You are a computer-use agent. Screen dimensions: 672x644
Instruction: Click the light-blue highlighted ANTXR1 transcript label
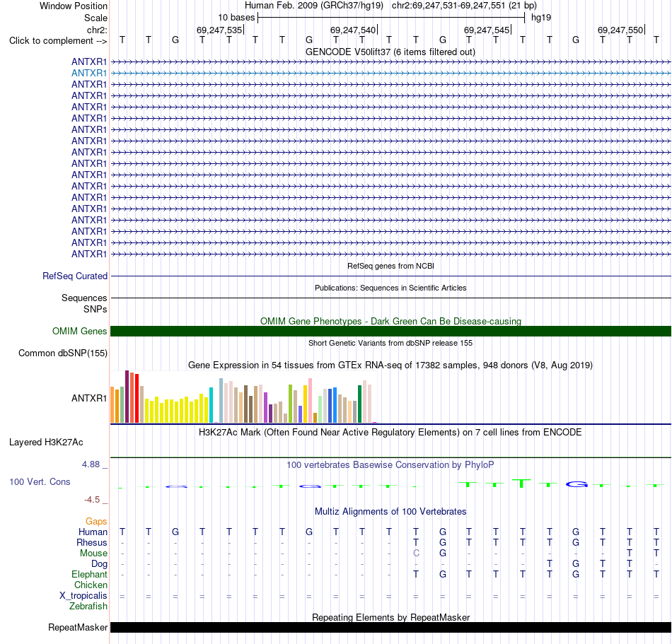tap(89, 74)
